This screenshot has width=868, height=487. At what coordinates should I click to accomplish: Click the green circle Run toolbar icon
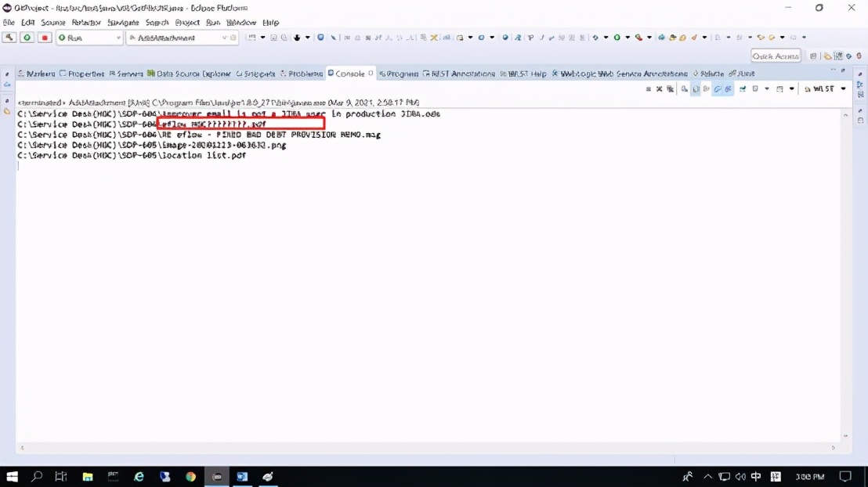click(617, 38)
